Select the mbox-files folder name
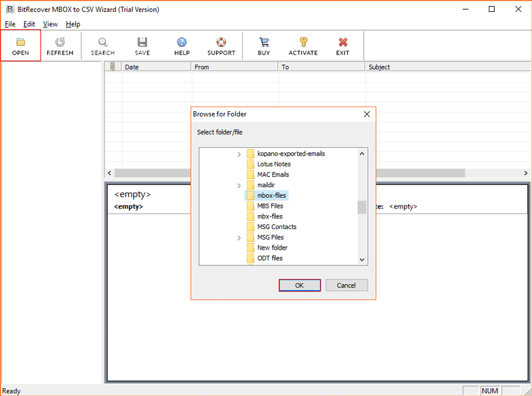 coord(272,195)
